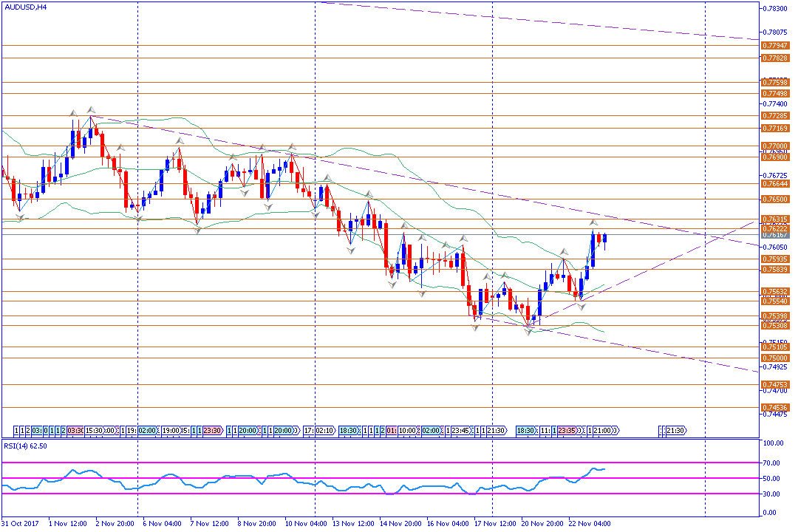Open the 15:30 news event marker

pyautogui.click(x=94, y=432)
